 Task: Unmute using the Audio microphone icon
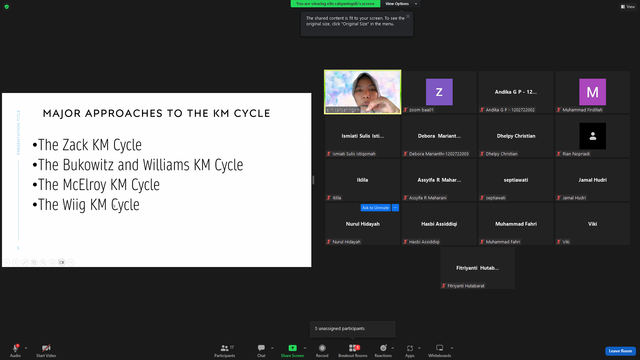[x=16, y=348]
